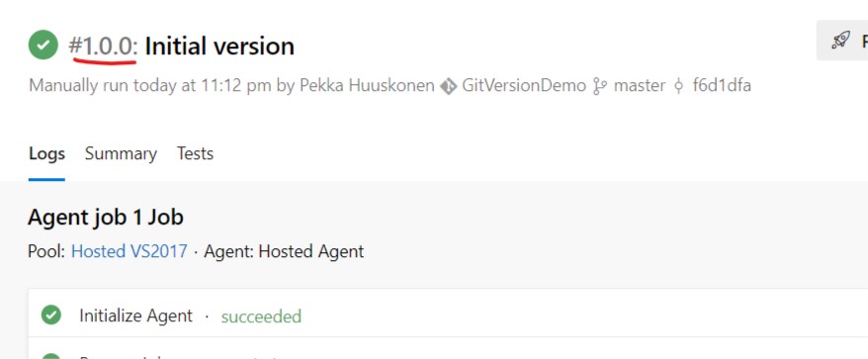Switch to the Tests tab

[x=195, y=153]
